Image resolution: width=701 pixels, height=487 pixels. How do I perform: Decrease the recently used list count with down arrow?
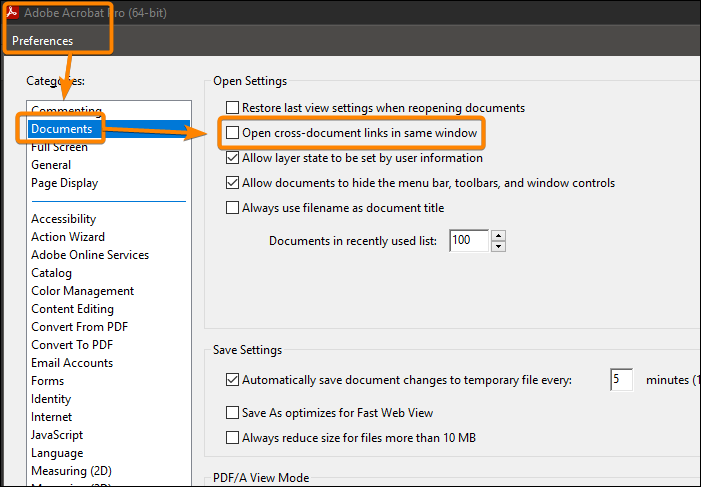coord(498,246)
